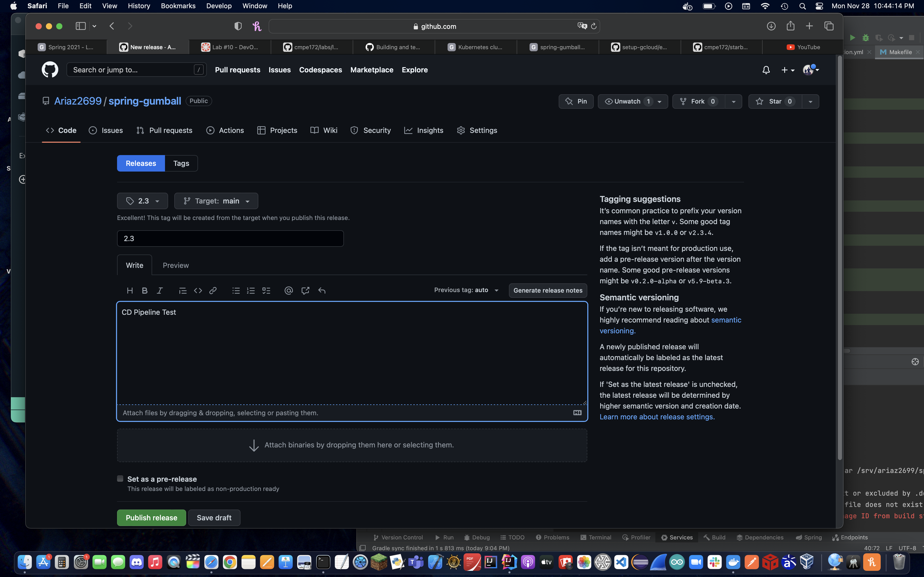Click the Publish release button
This screenshot has height=577, width=924.
pyautogui.click(x=151, y=517)
